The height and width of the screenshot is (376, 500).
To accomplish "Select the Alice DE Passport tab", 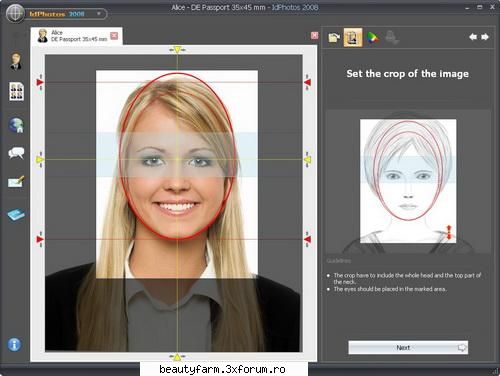I will pos(77,36).
